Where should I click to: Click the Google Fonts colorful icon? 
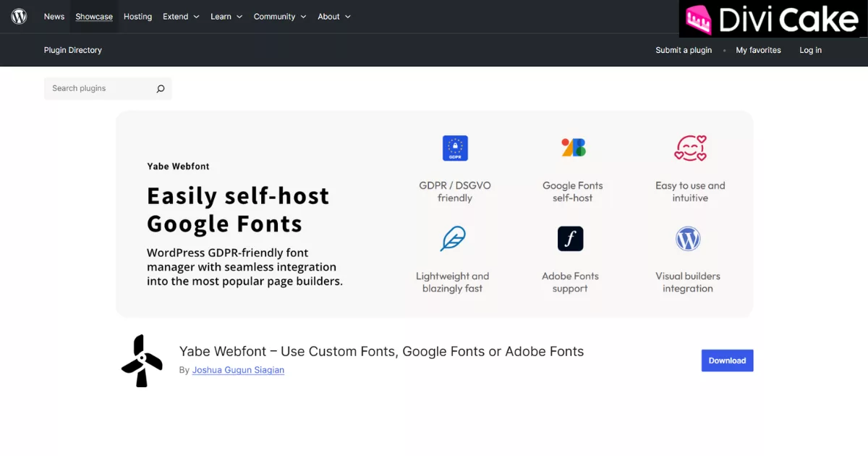pyautogui.click(x=573, y=148)
